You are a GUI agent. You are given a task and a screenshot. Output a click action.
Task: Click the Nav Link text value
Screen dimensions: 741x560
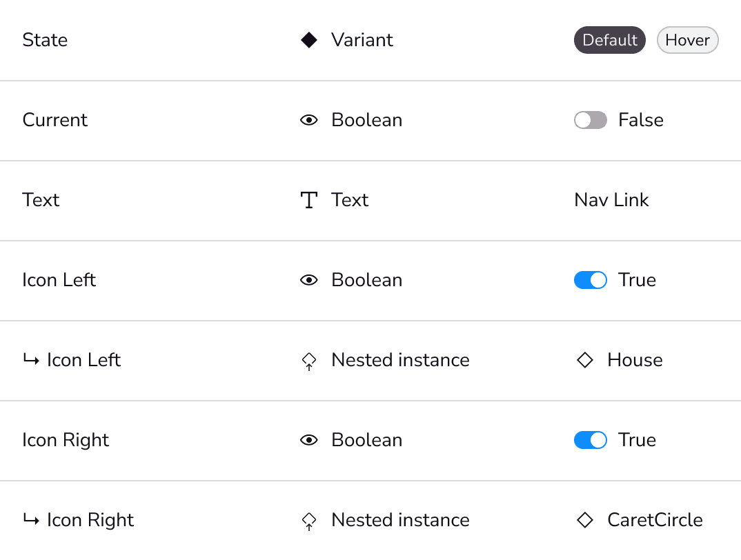611,200
